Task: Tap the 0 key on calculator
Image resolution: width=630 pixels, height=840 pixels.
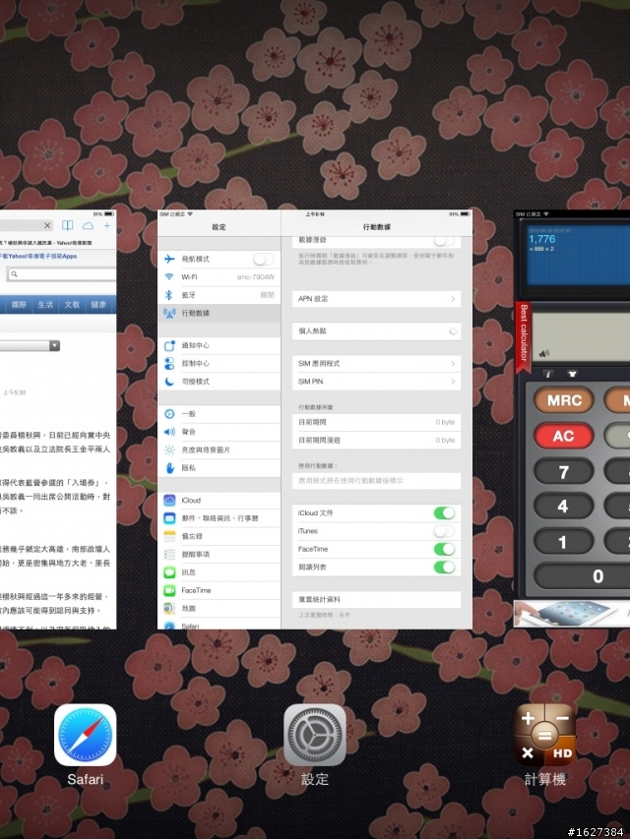Action: [583, 576]
